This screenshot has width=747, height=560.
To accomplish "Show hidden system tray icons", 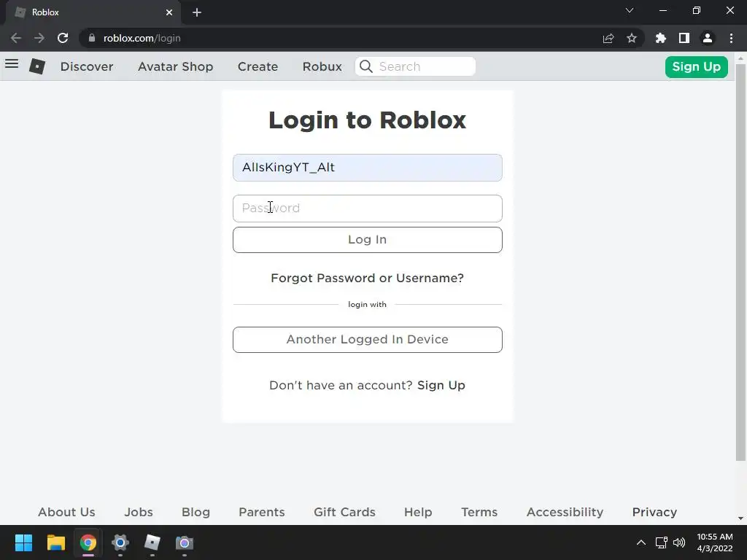I will point(641,542).
